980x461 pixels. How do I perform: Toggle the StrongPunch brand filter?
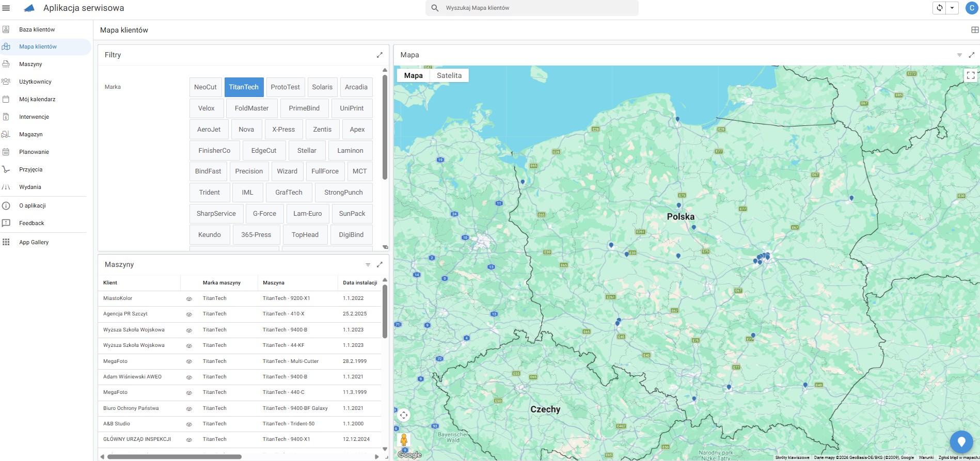click(343, 193)
